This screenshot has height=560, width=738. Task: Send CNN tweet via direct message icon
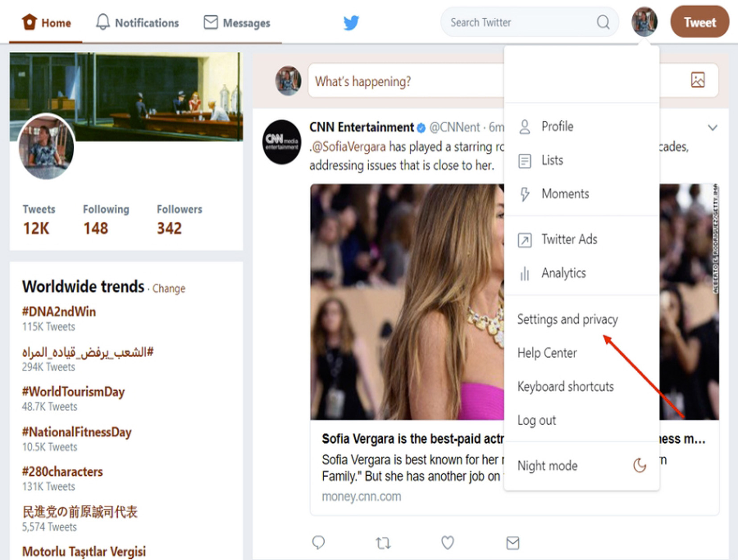[x=513, y=543]
